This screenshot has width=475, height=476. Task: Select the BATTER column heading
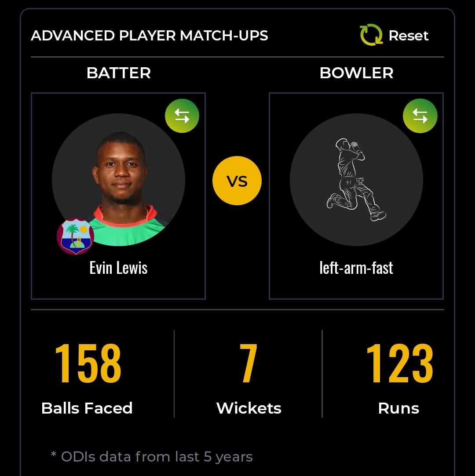coord(119,73)
